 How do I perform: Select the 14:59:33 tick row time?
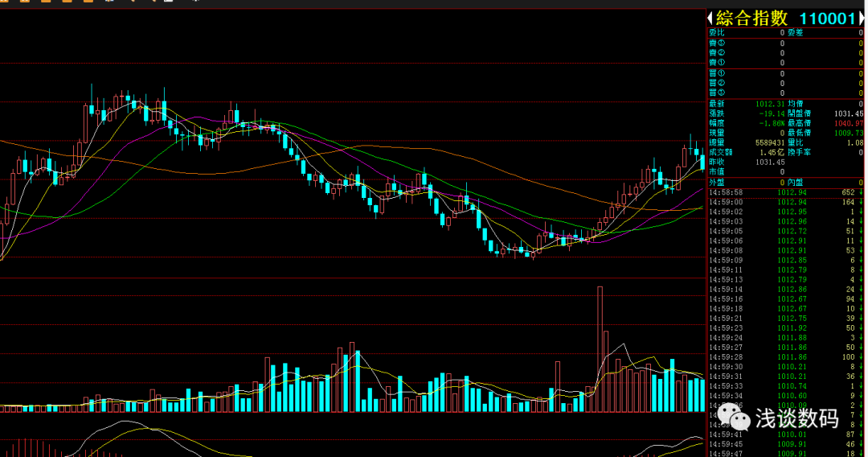(x=726, y=386)
